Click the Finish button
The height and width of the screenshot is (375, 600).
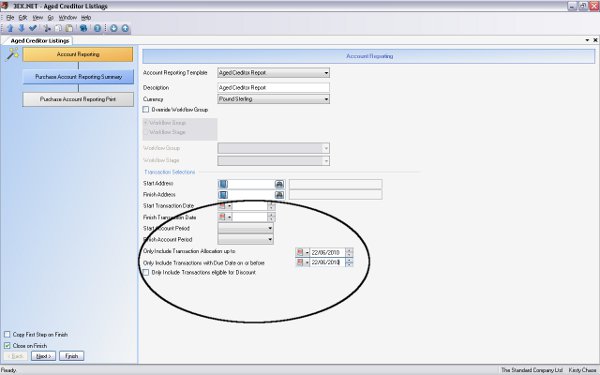(x=72, y=356)
